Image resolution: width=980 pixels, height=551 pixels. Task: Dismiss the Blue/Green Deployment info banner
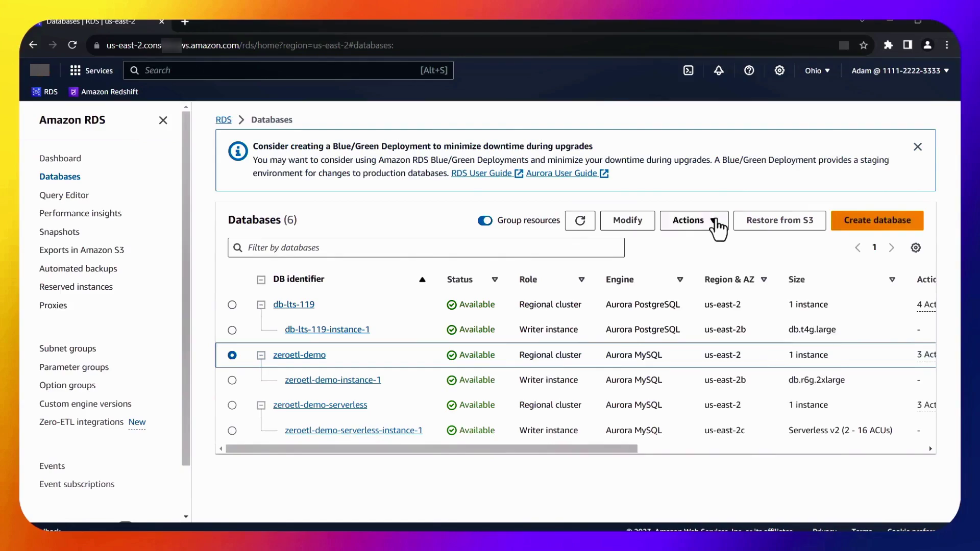tap(917, 147)
